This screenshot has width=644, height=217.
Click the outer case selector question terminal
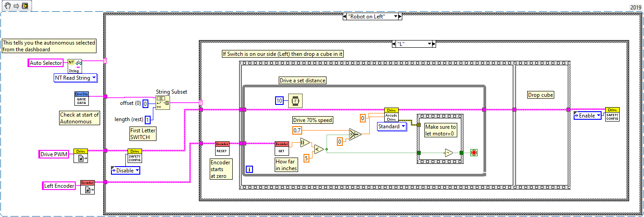(x=105, y=61)
